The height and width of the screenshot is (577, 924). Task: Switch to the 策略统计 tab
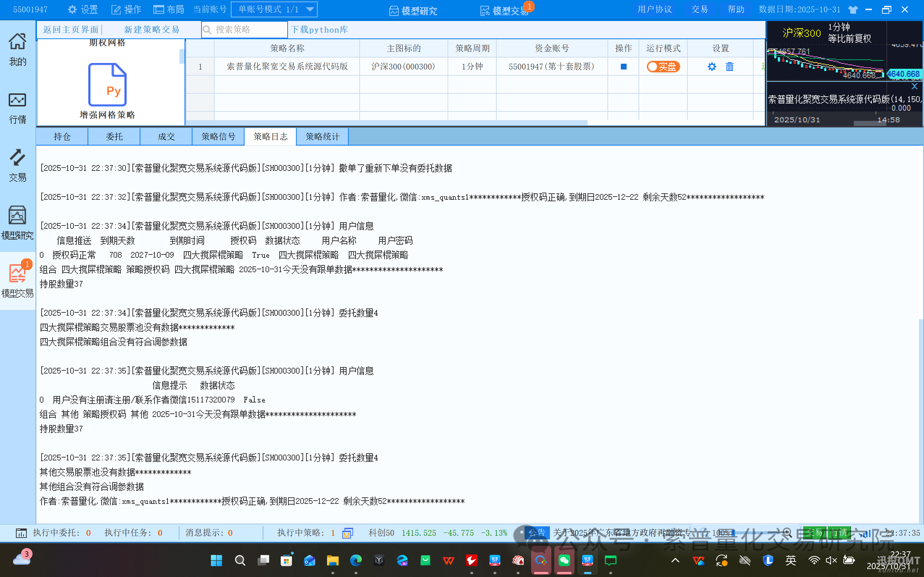[x=322, y=136]
